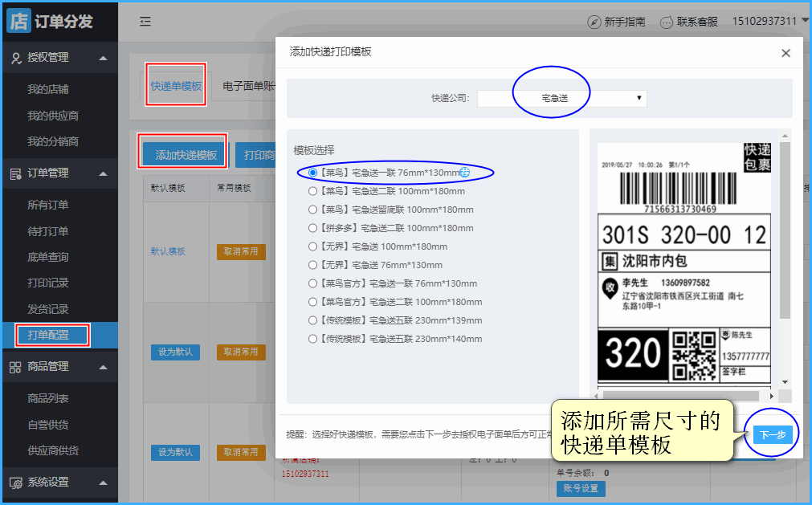Click the 订单管理 list icon

(x=16, y=174)
